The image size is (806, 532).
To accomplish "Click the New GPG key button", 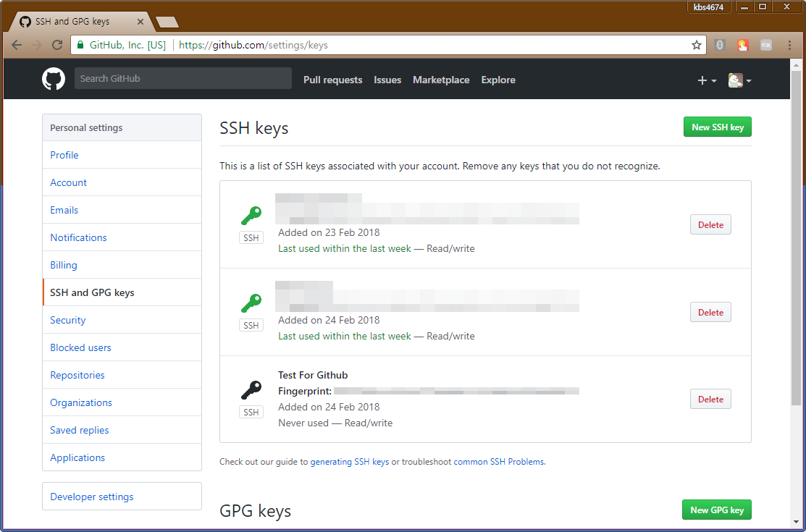I will tap(716, 510).
